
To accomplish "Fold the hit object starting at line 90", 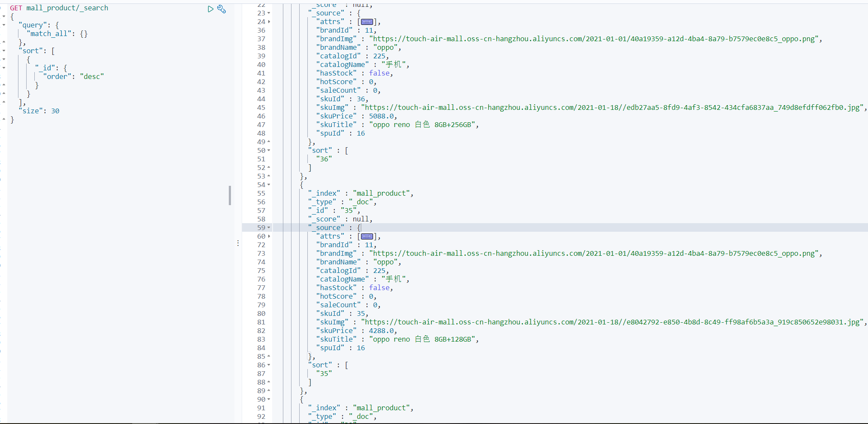I will 269,400.
